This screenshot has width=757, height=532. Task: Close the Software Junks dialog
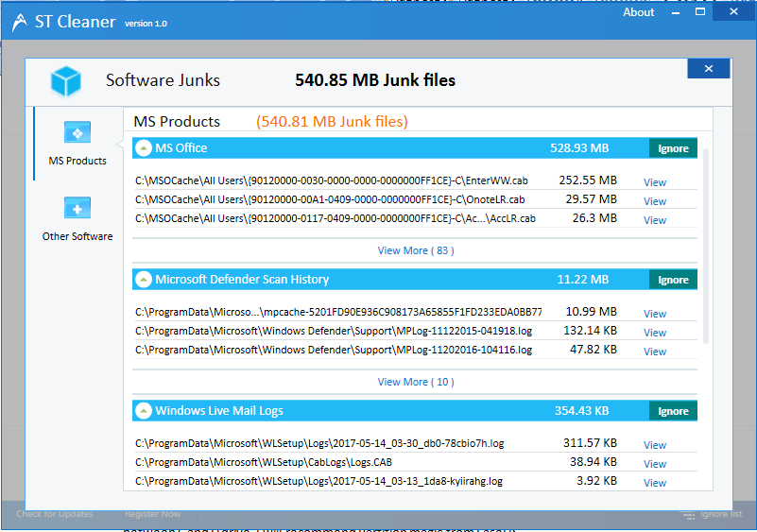708,69
